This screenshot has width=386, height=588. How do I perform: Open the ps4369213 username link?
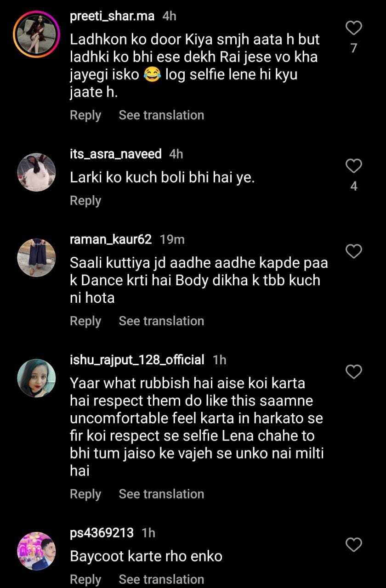[x=102, y=533]
